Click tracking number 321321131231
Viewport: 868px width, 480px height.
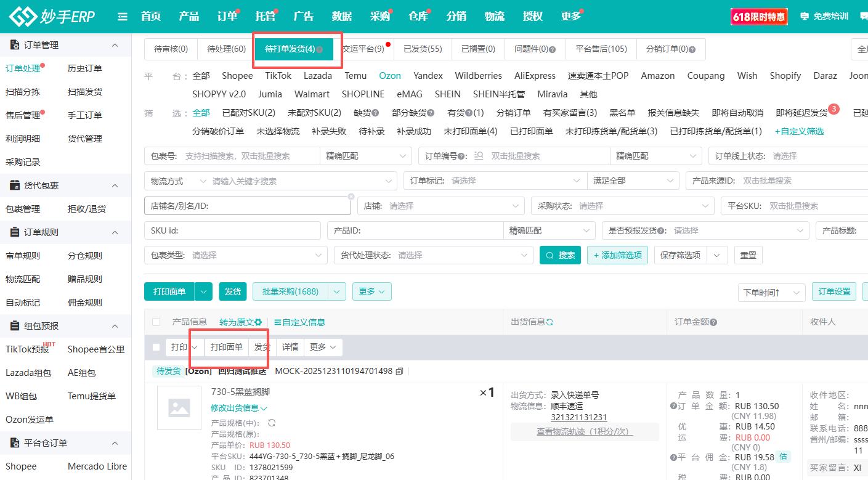(x=579, y=417)
